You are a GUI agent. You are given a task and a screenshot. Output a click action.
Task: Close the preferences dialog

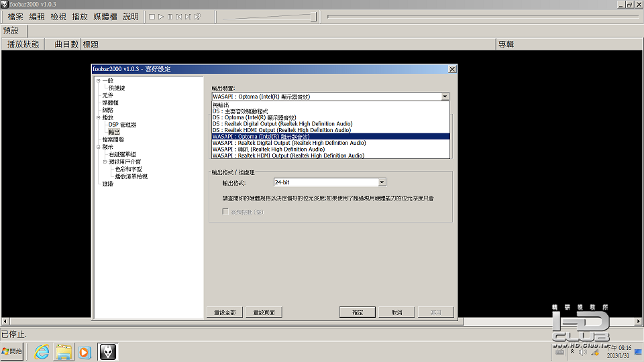pyautogui.click(x=452, y=69)
